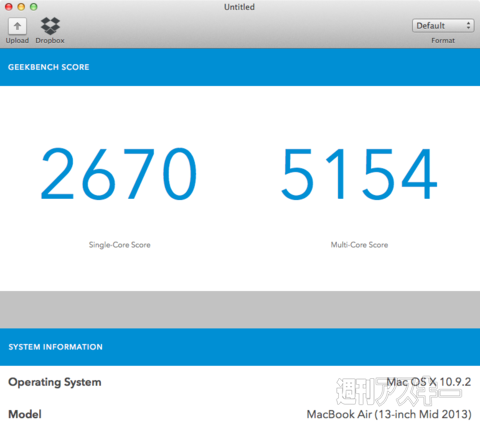Click the Format label under dropdown
The image size is (480, 425).
coord(443,41)
